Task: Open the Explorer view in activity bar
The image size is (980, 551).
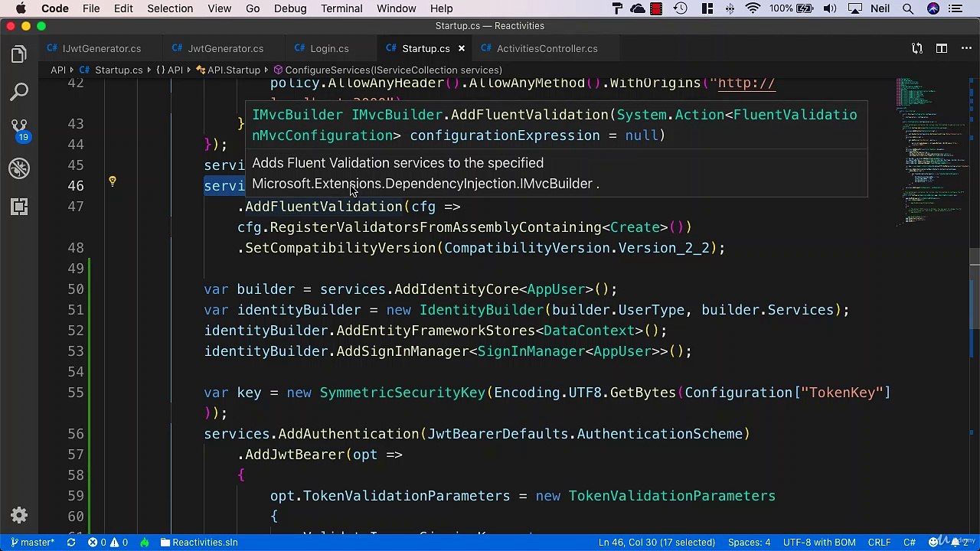Action: [19, 54]
